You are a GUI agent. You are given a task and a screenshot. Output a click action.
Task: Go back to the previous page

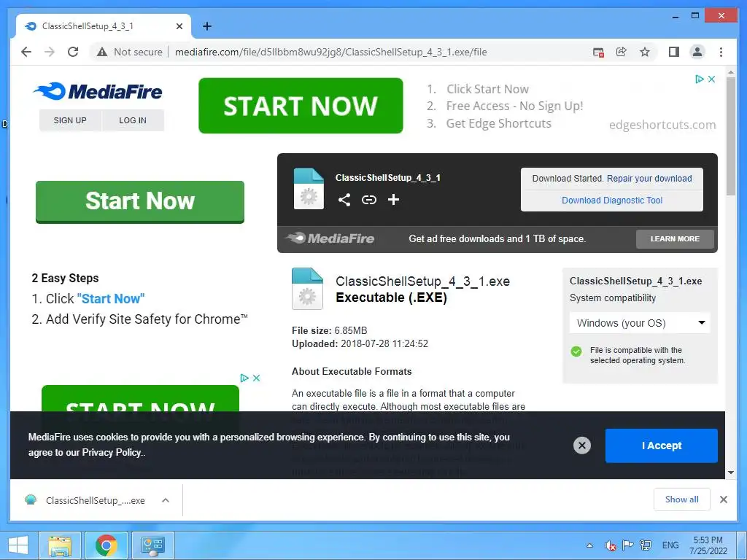tap(26, 52)
